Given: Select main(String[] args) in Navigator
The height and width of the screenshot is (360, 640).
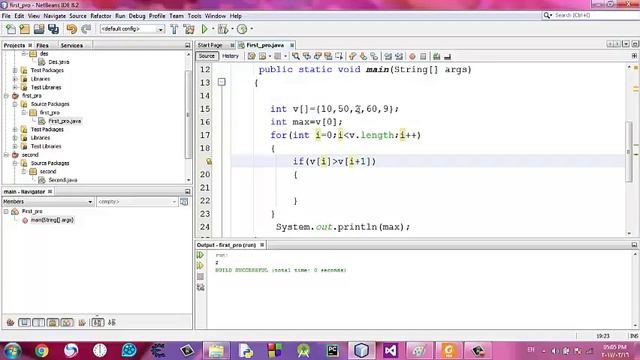Looking at the screenshot, I should click(52, 220).
